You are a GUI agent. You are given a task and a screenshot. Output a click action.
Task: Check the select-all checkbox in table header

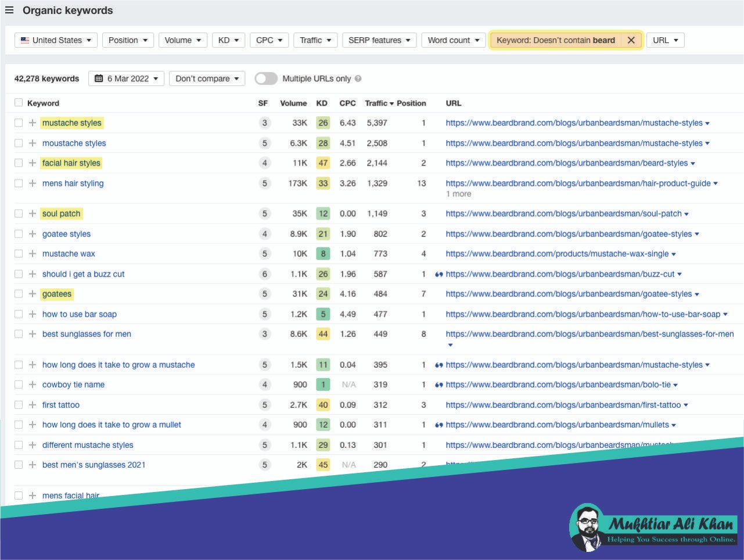[18, 102]
